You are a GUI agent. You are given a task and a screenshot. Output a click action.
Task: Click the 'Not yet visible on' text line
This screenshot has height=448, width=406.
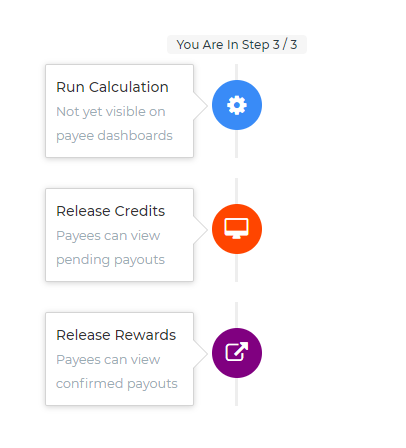[111, 112]
